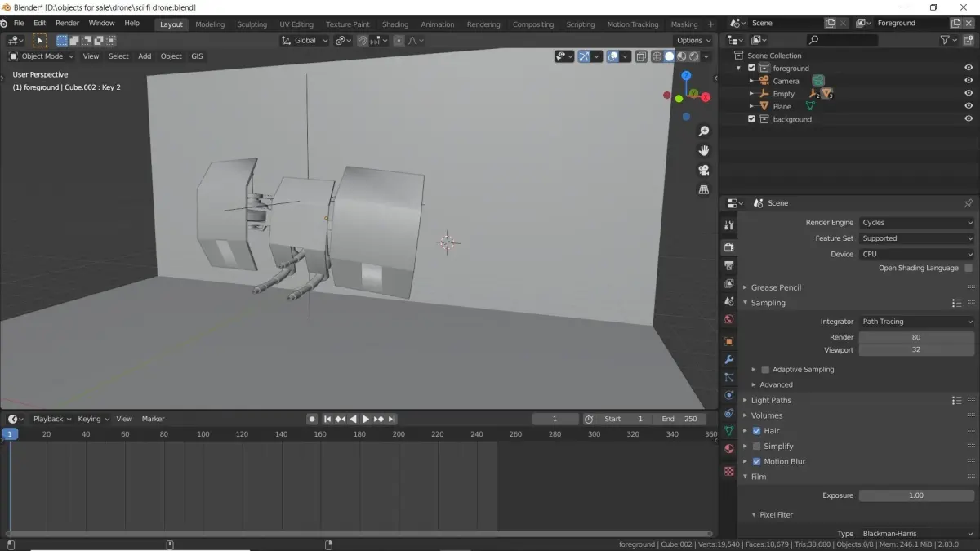Click the outliner filter funnel icon
Screen dimensions: 980x551
(x=945, y=40)
